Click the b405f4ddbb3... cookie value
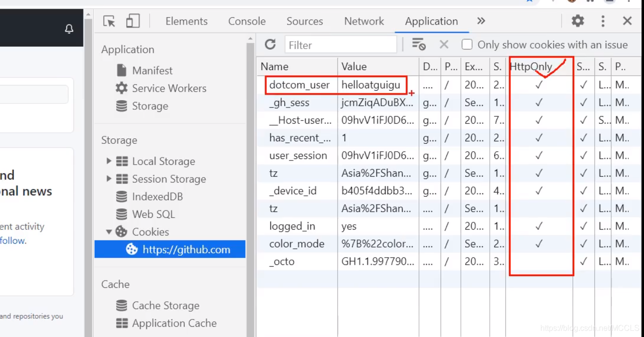The image size is (644, 337). [x=377, y=191]
